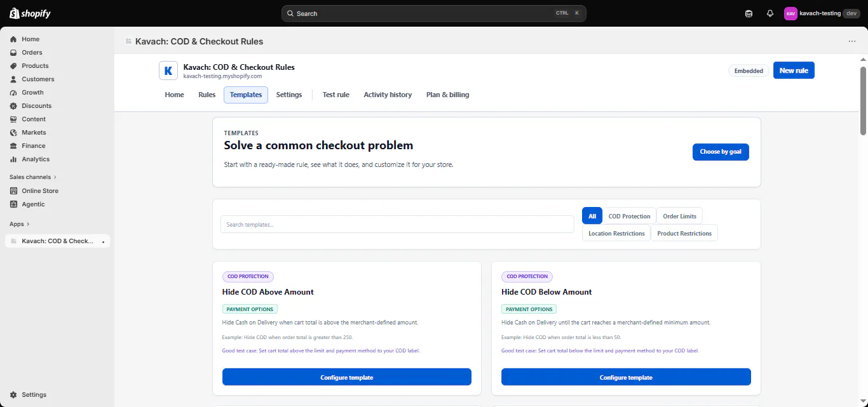
Task: Filter templates by COD Protection
Action: click(630, 216)
